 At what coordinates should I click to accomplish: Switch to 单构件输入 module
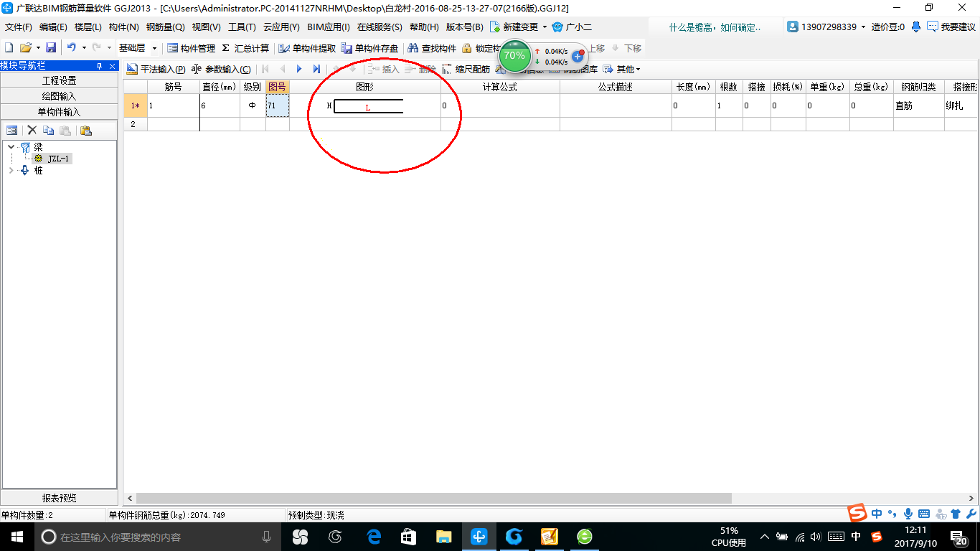[x=60, y=112]
